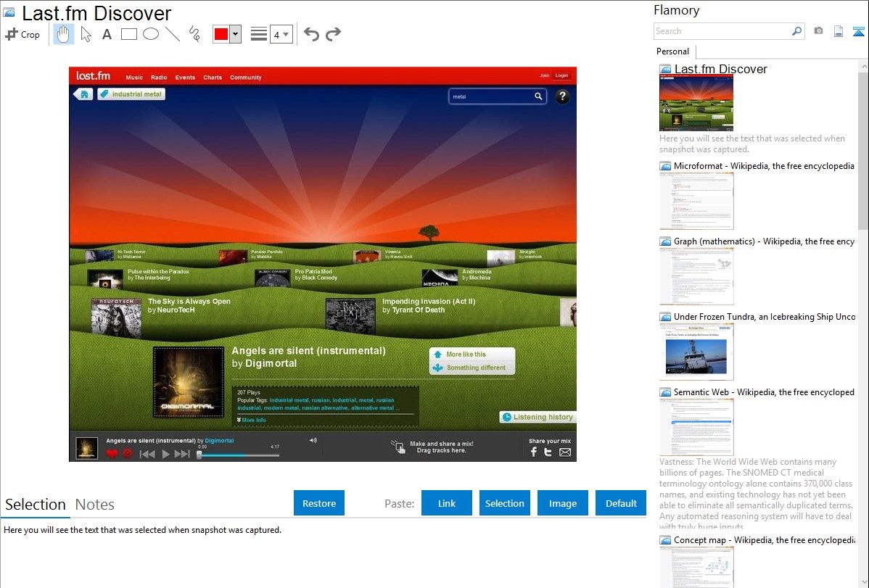
Task: Skip to previous track
Action: 147,455
